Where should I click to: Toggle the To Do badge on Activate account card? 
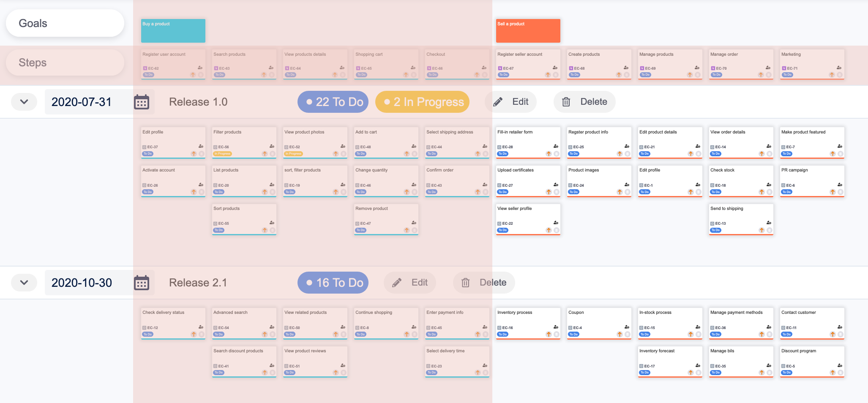[x=148, y=191]
